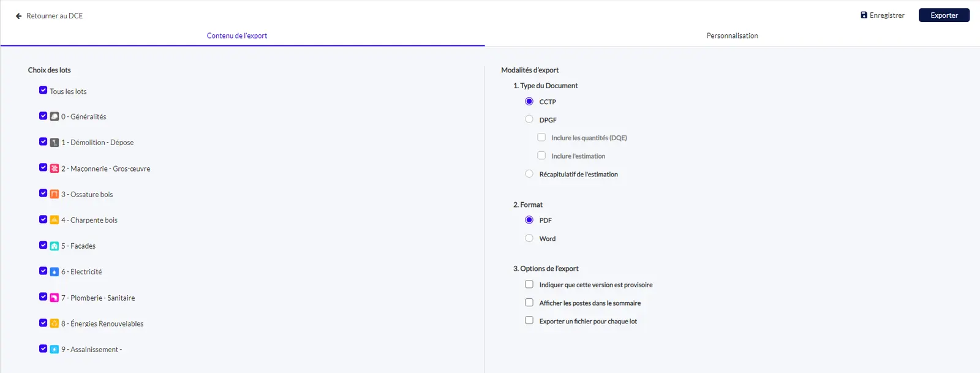Image resolution: width=980 pixels, height=373 pixels.
Task: Toggle the 9 - Assainissement checkbox
Action: tap(43, 349)
